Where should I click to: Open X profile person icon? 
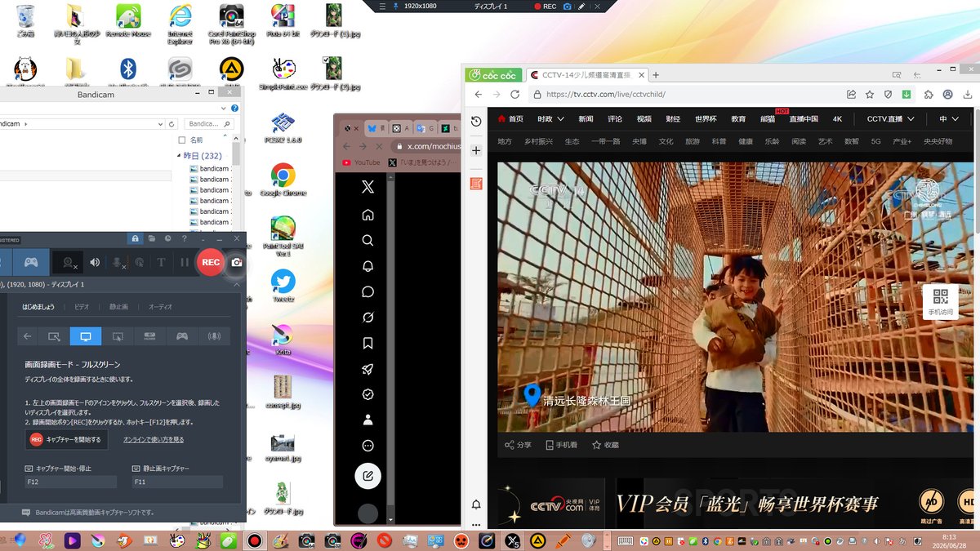tap(367, 420)
